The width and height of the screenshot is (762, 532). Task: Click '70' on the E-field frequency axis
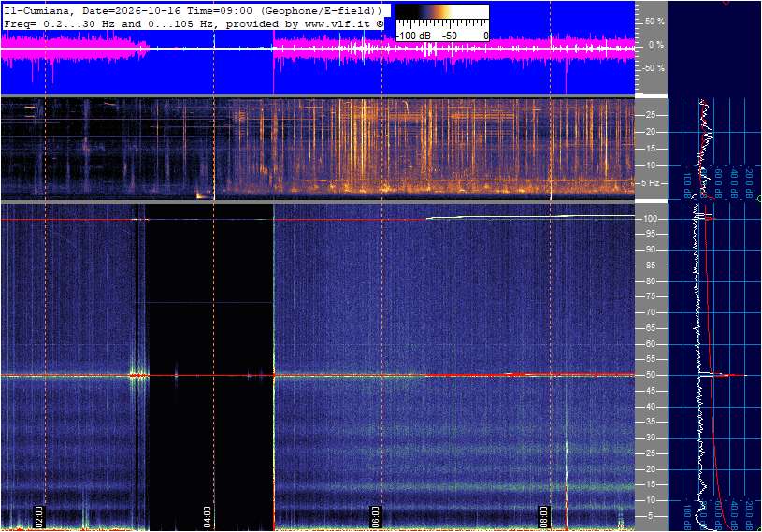pos(650,312)
